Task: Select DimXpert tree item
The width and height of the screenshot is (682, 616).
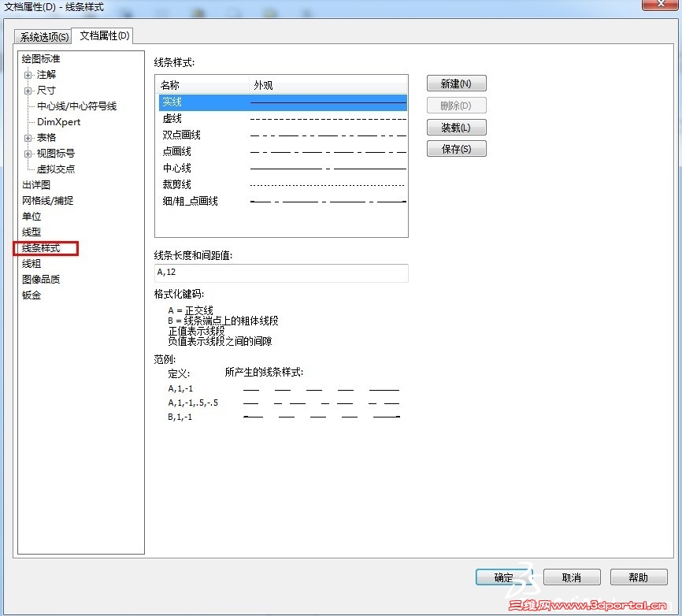Action: pyautogui.click(x=59, y=122)
